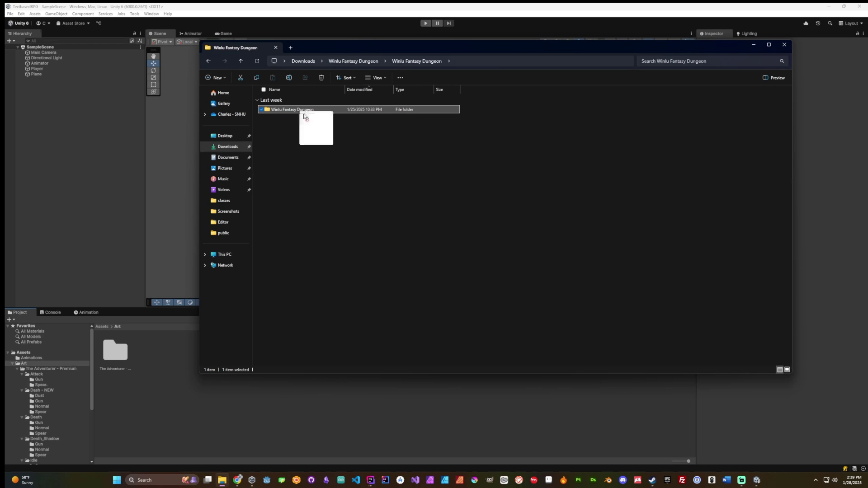Click the Unity play button
868x488 pixels.
click(425, 23)
